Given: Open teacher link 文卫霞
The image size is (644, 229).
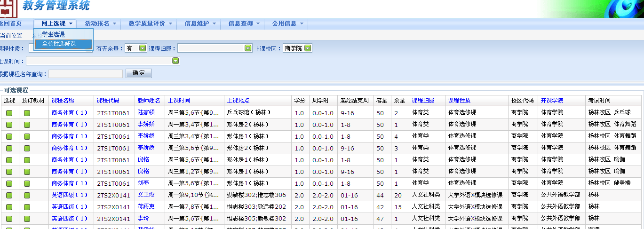Looking at the screenshot, I should coord(146,195).
